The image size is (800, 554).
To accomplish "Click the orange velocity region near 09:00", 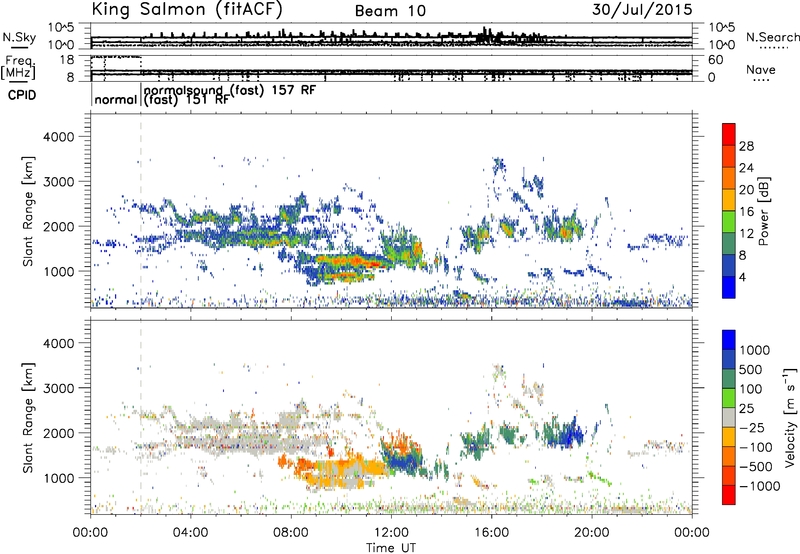I will (x=307, y=466).
